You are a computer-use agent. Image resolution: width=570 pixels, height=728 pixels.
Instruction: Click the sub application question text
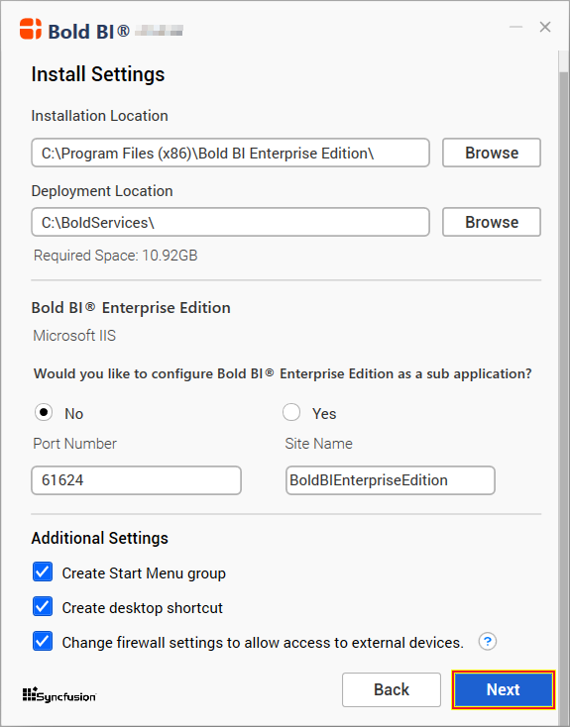coord(283,373)
